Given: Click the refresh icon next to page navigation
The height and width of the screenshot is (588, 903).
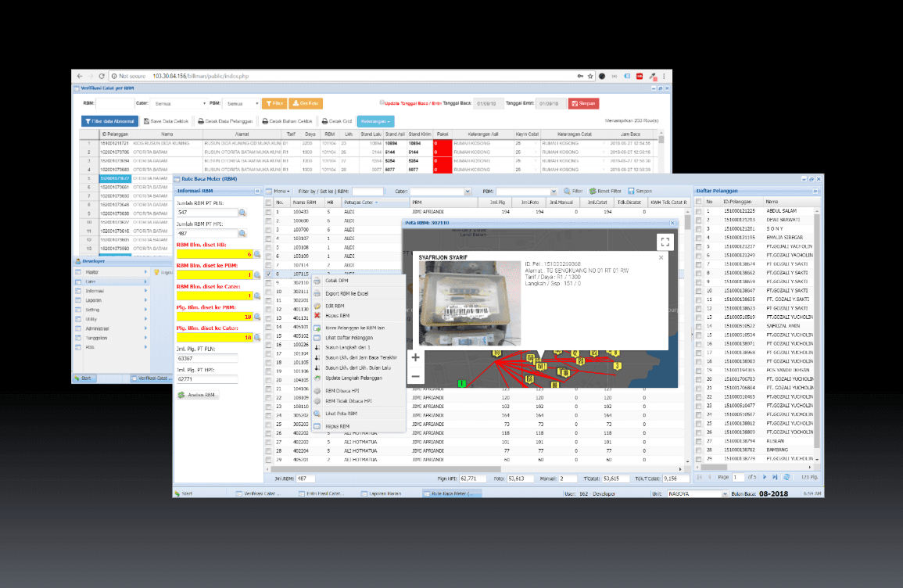Looking at the screenshot, I should [x=787, y=477].
